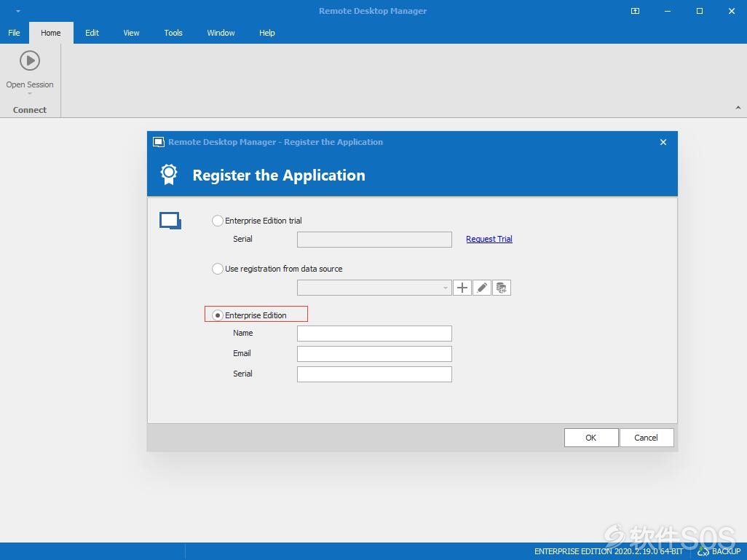This screenshot has width=747, height=560.
Task: Focus the Enterprise Edition Serial field
Action: pyautogui.click(x=374, y=374)
